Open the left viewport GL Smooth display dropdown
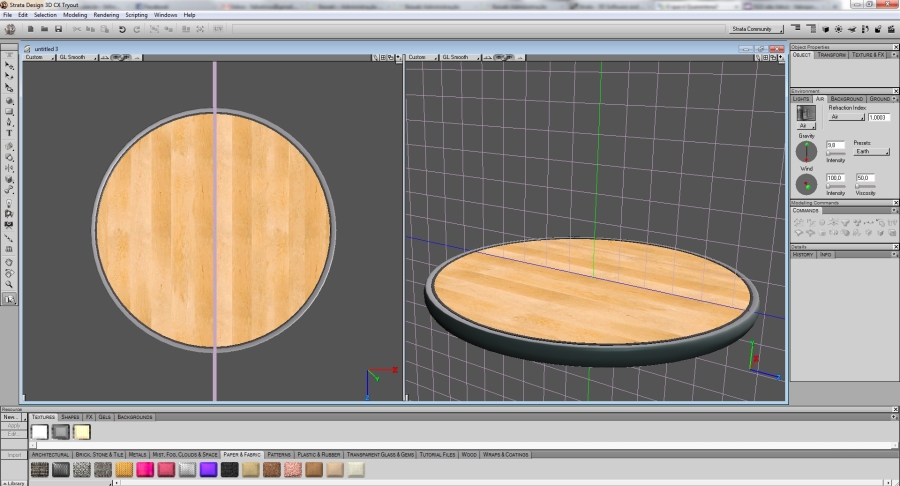900x486 pixels. click(77, 57)
